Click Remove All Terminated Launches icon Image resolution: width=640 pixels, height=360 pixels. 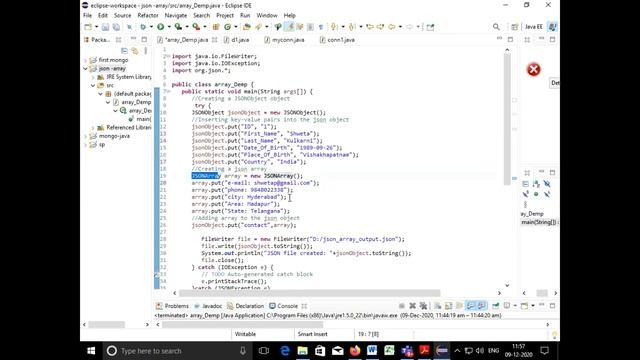coord(423,306)
